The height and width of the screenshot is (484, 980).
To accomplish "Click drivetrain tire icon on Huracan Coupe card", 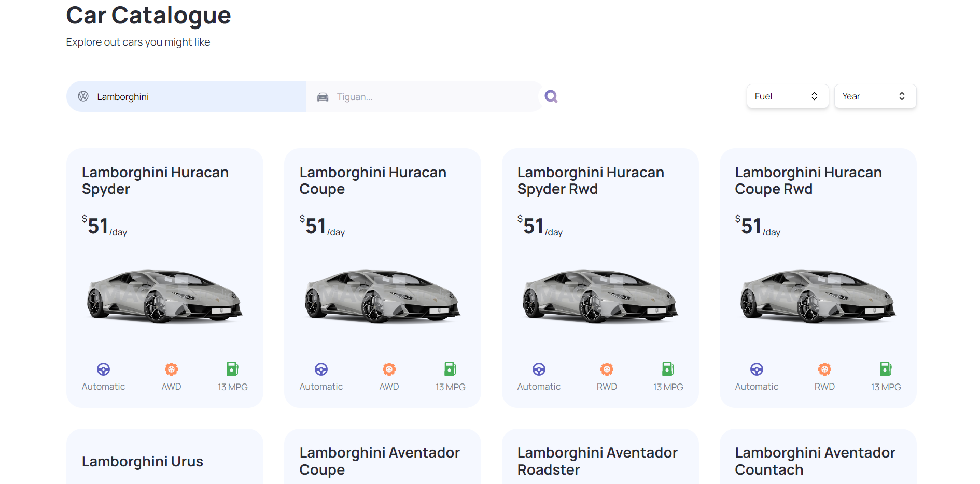I will point(389,369).
